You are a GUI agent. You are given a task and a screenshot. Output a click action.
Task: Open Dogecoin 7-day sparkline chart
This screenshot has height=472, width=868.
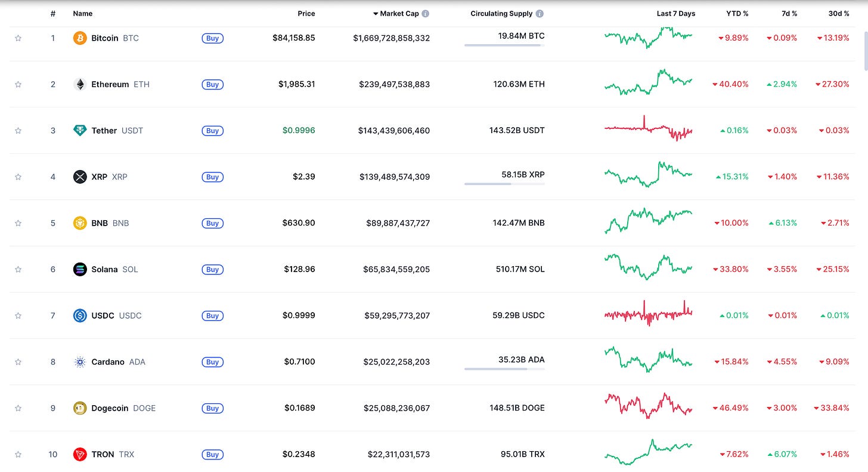coord(649,406)
